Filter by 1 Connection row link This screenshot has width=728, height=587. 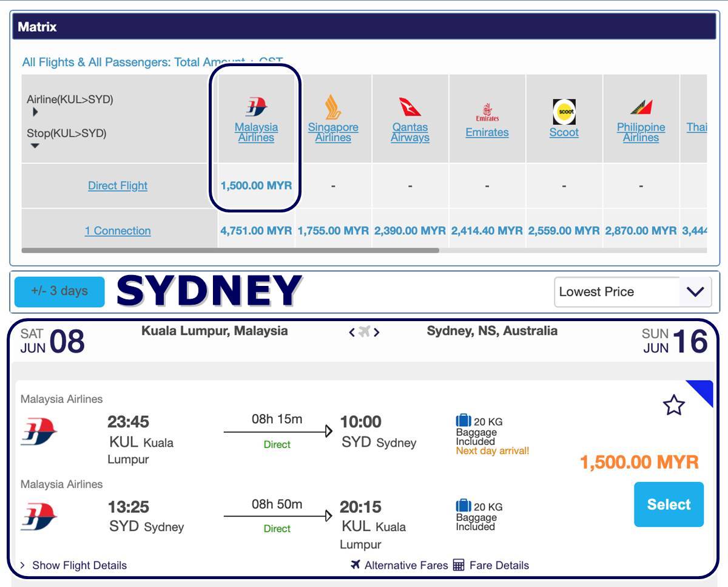coord(118,231)
